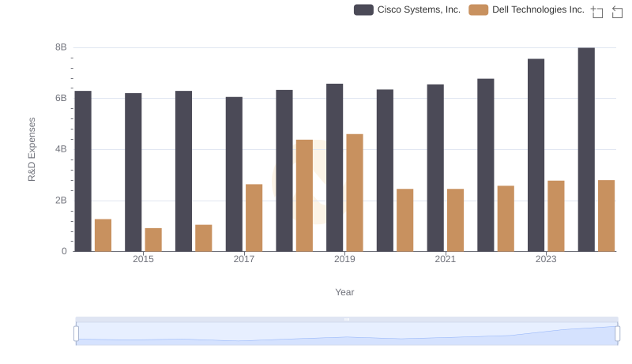This screenshot has width=632, height=364.
Task: Click the Cisco bar for 2015
Action: click(133, 173)
